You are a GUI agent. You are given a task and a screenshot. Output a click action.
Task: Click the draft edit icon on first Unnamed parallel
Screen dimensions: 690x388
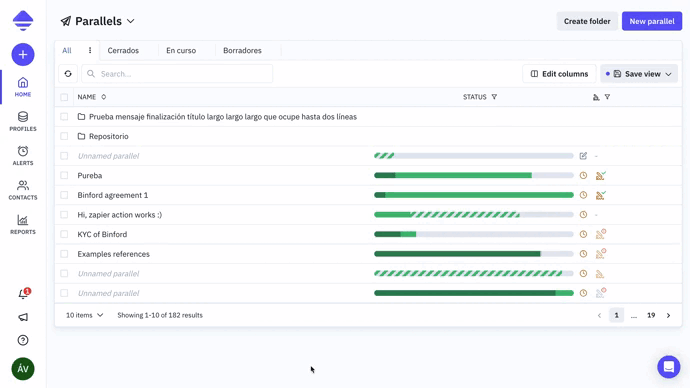[583, 156]
